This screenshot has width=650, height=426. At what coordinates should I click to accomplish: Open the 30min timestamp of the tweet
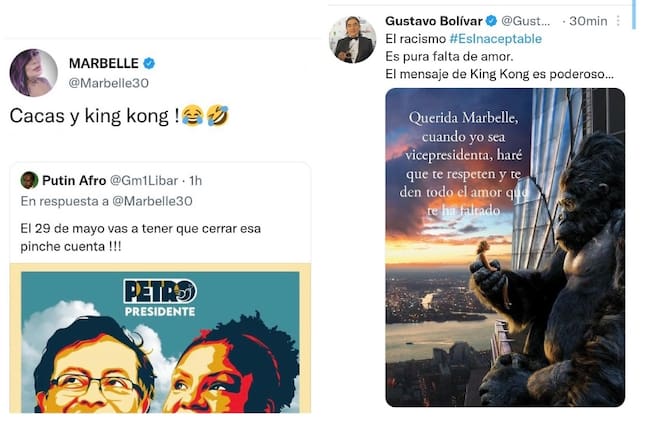[x=588, y=21]
